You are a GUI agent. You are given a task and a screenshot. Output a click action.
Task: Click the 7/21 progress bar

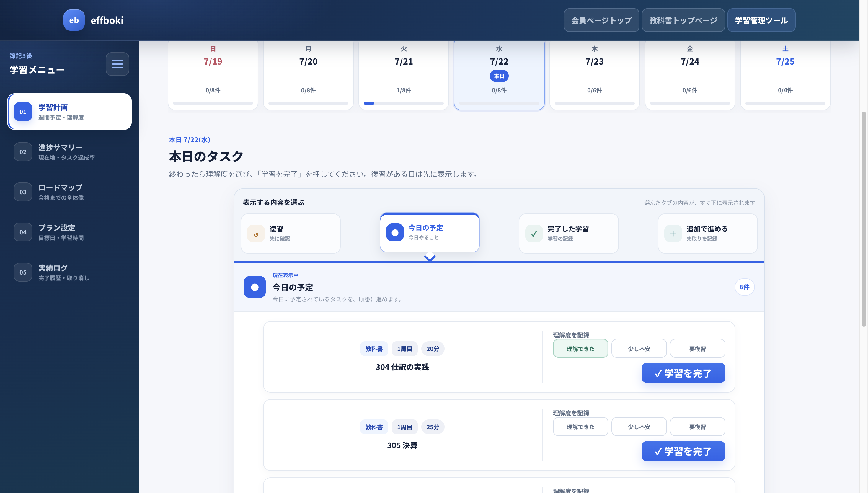(404, 103)
